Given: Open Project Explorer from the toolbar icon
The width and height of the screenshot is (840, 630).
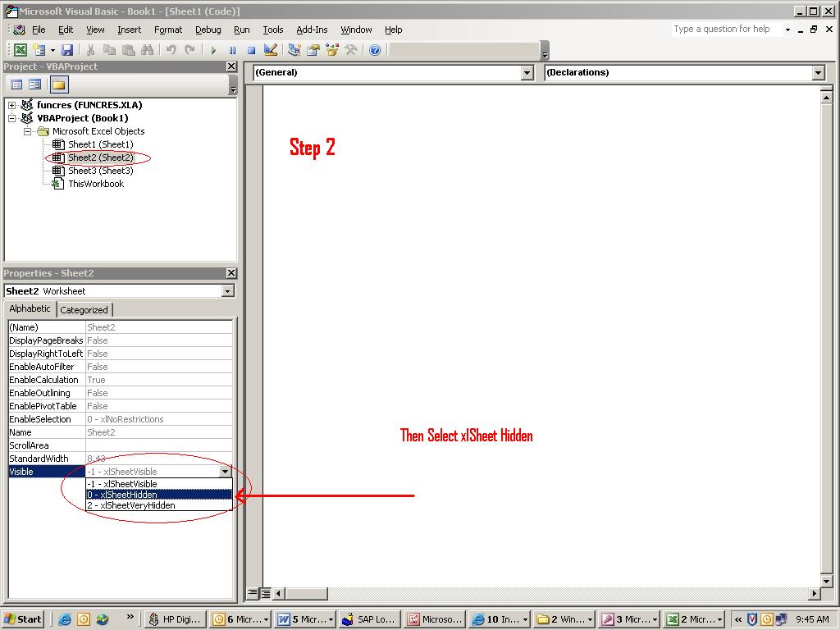Looking at the screenshot, I should click(x=294, y=50).
